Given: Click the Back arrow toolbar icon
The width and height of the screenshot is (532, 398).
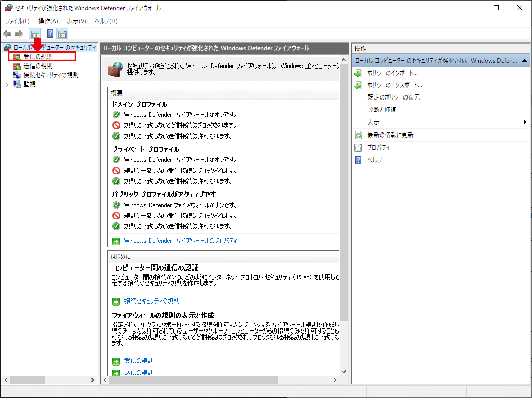Looking at the screenshot, I should click(7, 34).
